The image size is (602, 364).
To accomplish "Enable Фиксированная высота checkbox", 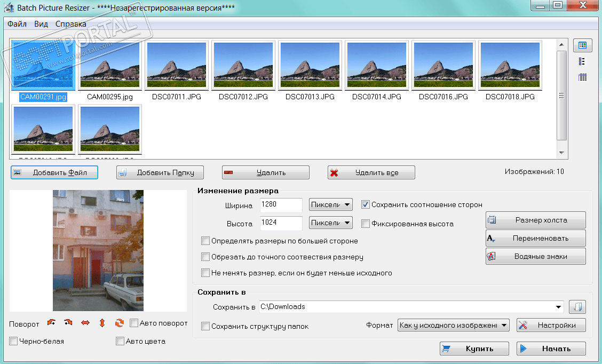I will (x=366, y=224).
